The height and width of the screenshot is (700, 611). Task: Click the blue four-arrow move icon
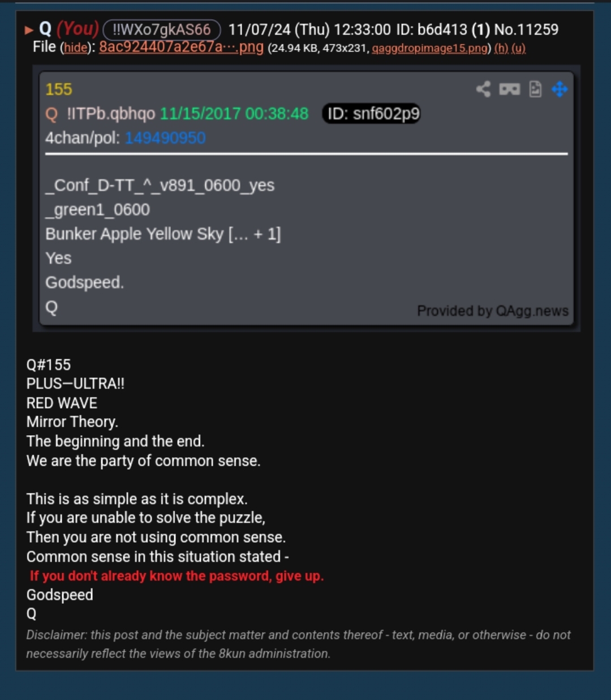560,89
